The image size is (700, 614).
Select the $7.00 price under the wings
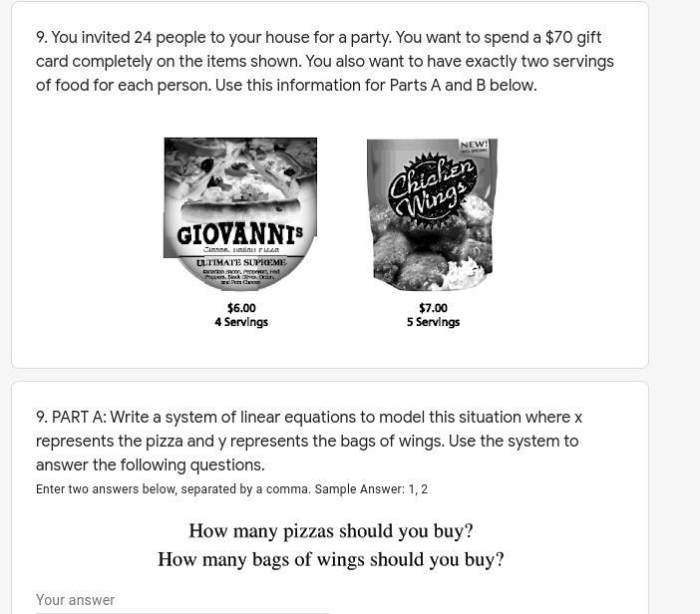pyautogui.click(x=433, y=308)
